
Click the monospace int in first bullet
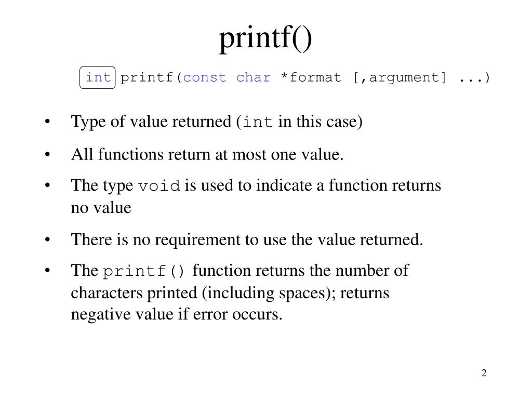pyautogui.click(x=258, y=122)
